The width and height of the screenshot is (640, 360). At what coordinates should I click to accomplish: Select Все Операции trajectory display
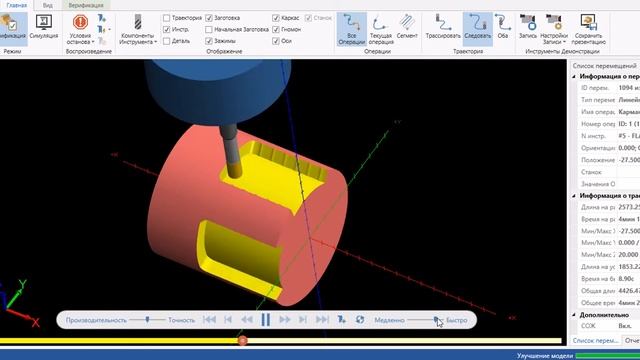point(351,29)
